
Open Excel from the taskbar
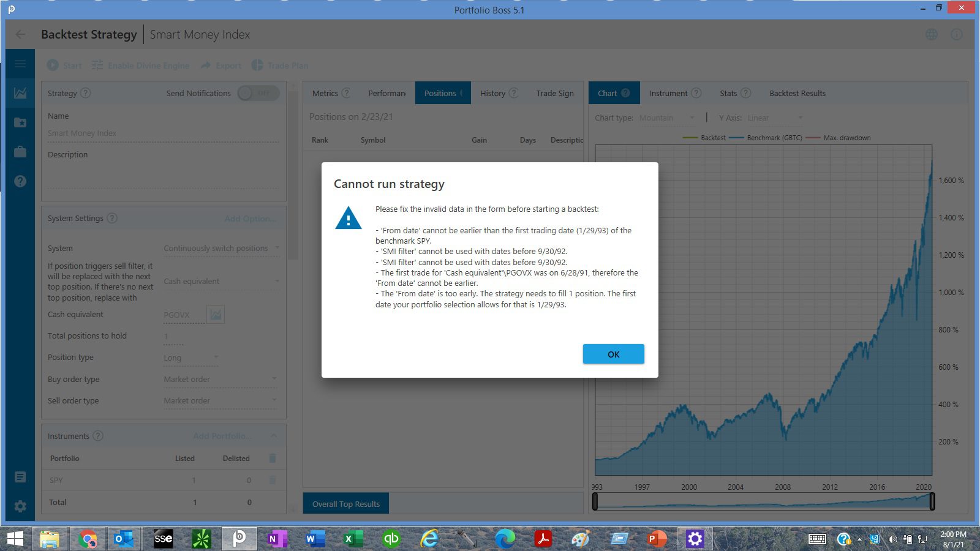(353, 539)
